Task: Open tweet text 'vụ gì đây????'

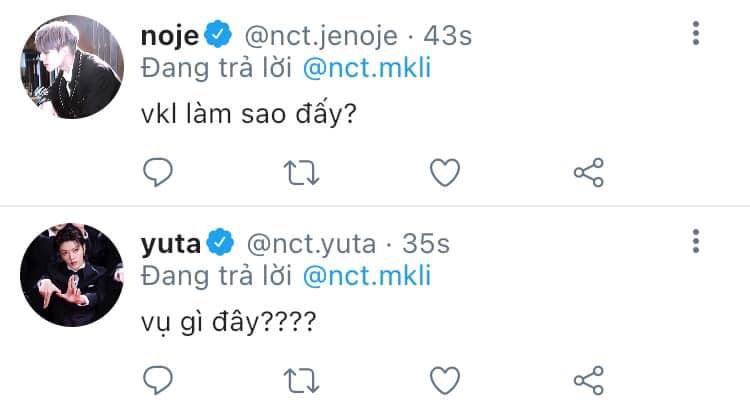Action: tap(229, 322)
